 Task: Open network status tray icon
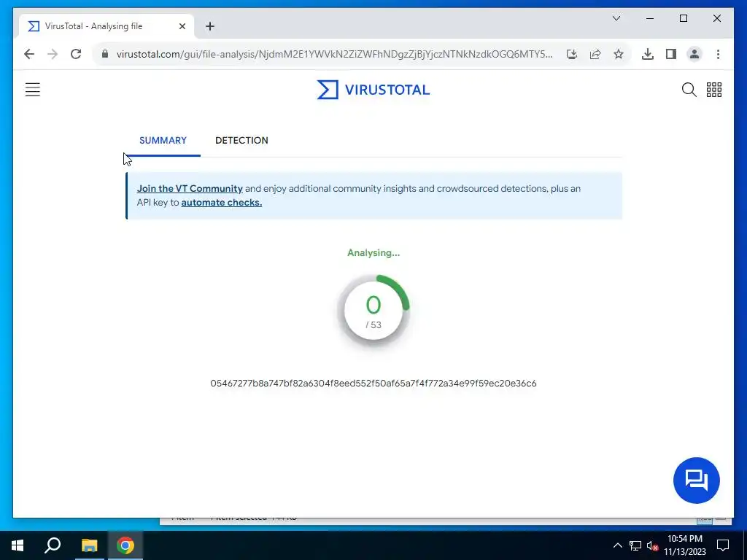point(635,545)
